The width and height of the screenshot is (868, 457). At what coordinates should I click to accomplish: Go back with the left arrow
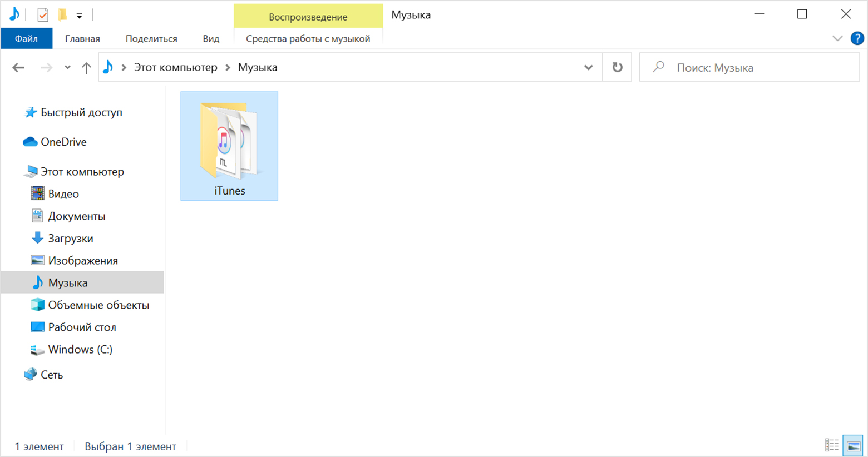pyautogui.click(x=18, y=68)
